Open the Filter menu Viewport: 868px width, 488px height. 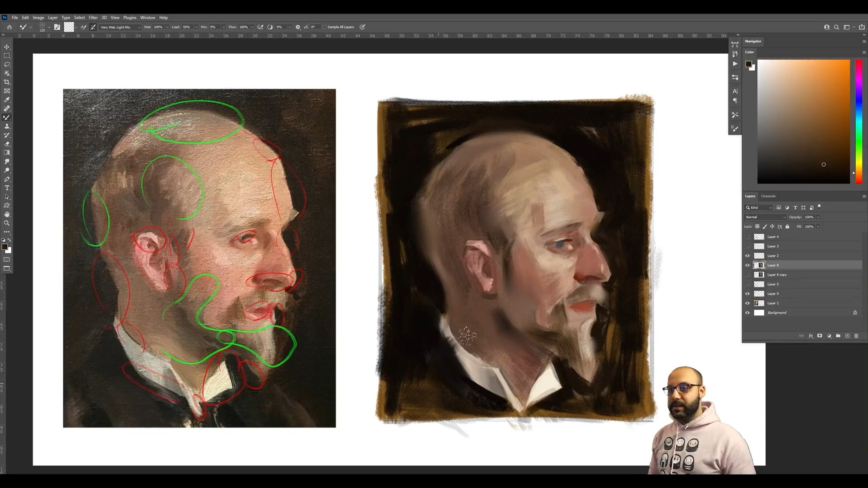click(93, 18)
